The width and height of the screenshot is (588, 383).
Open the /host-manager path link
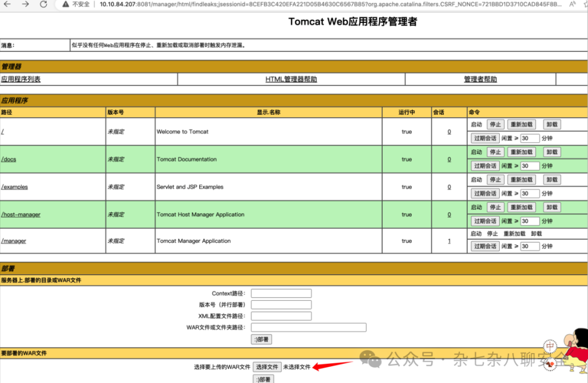coord(21,215)
